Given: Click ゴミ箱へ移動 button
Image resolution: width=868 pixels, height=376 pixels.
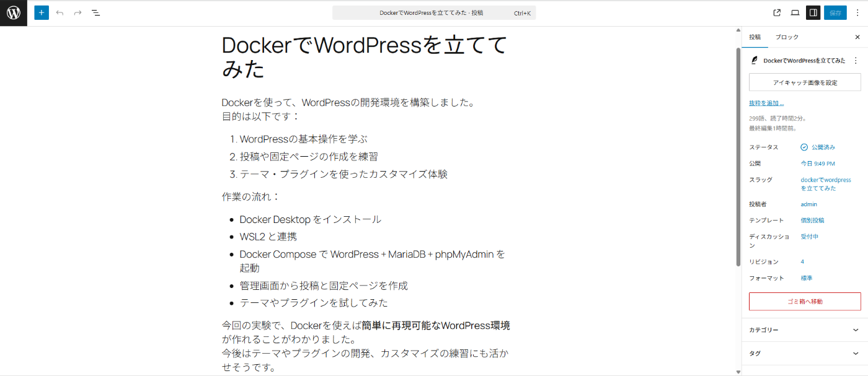Looking at the screenshot, I should [805, 301].
